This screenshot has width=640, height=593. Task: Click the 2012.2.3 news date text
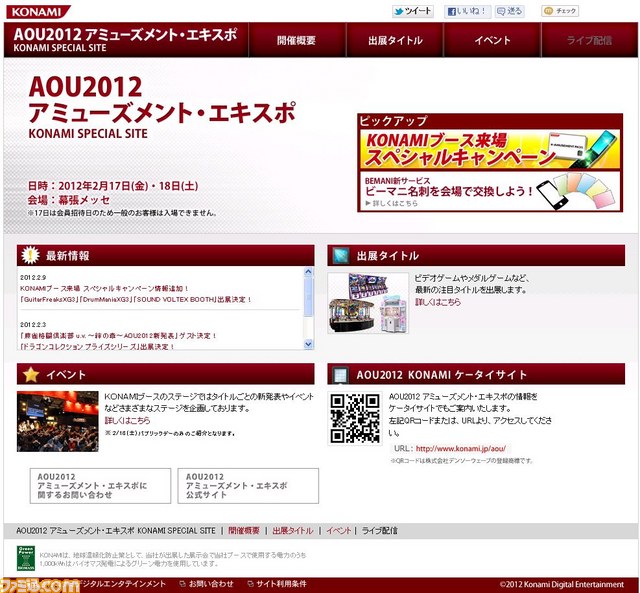33,324
